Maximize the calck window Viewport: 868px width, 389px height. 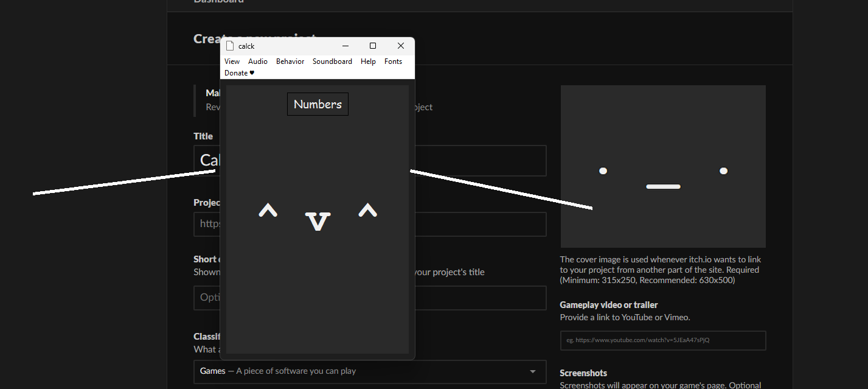(373, 46)
